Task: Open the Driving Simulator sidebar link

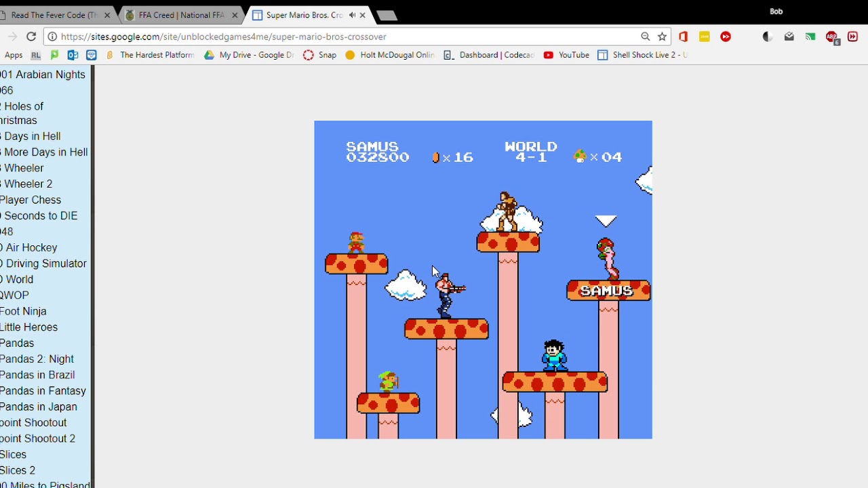Action: [x=43, y=264]
